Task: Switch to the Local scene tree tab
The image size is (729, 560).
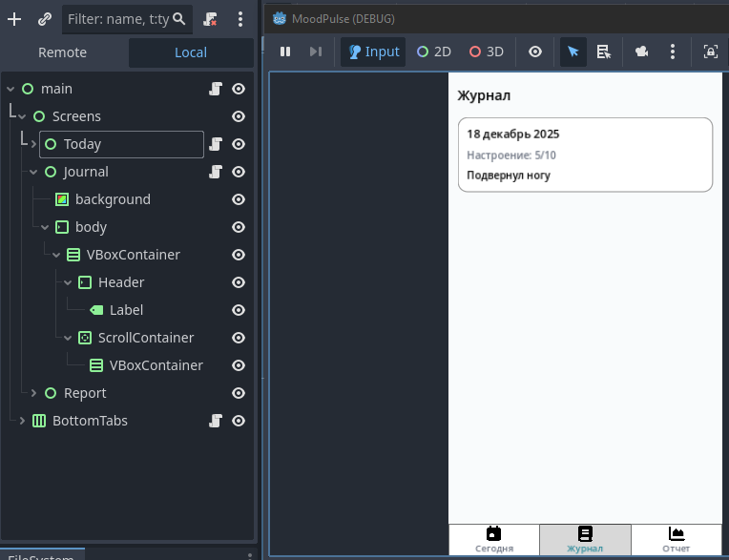Action: point(191,52)
